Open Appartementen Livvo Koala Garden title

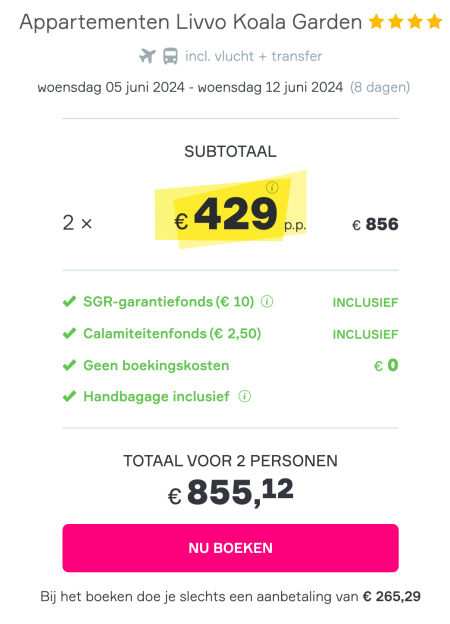click(191, 22)
